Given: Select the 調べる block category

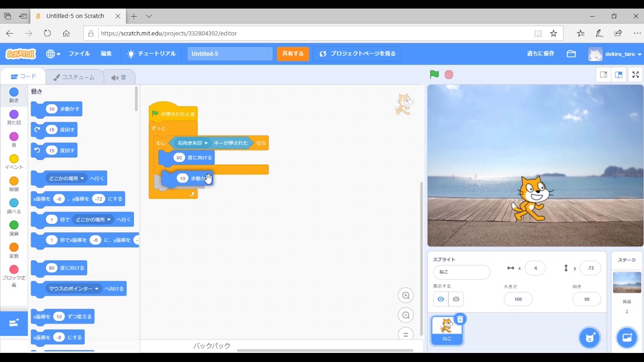Looking at the screenshot, I should pos(14,206).
